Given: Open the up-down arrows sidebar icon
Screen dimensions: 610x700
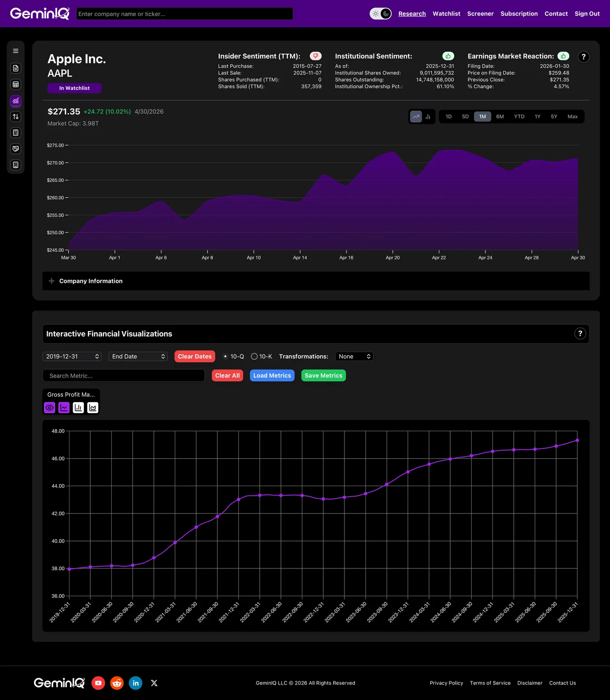Looking at the screenshot, I should tap(15, 117).
